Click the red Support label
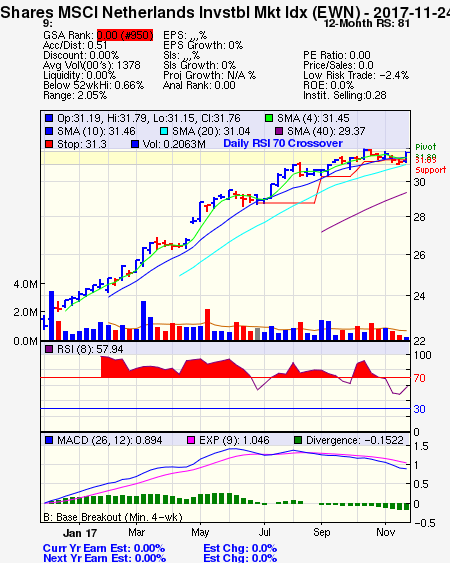Image resolution: width=450 pixels, height=563 pixels. (431, 170)
